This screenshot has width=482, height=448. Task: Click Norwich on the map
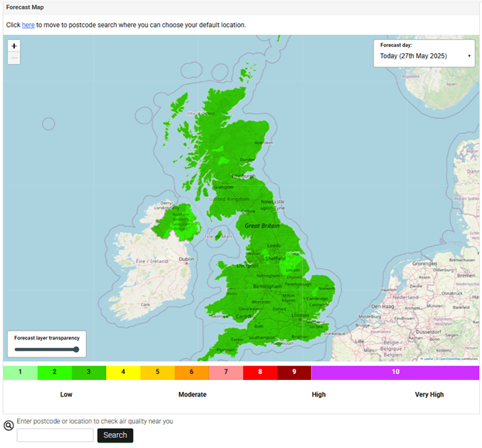click(x=327, y=289)
